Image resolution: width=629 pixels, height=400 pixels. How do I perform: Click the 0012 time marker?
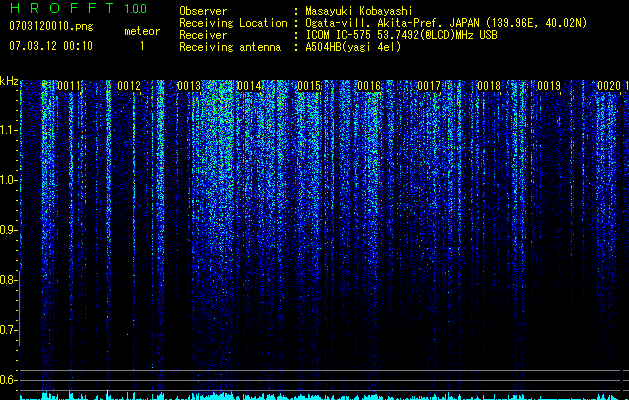point(129,86)
